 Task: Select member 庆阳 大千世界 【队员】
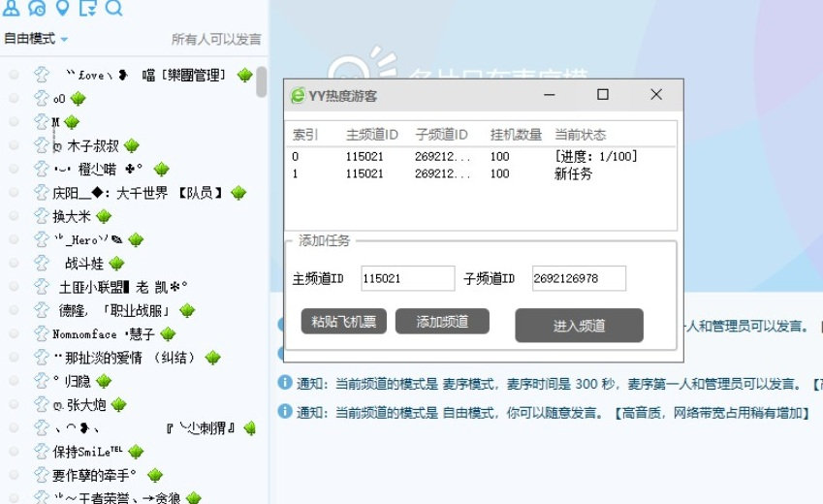[138, 193]
